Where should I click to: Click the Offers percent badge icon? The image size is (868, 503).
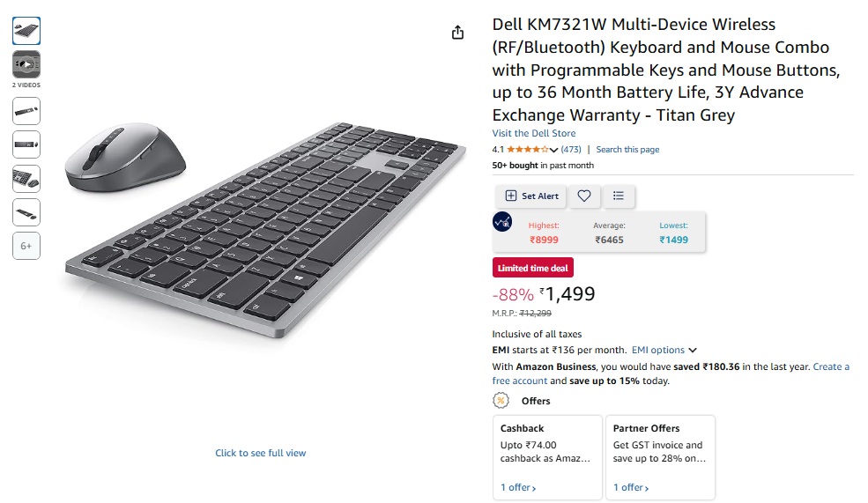pos(501,401)
